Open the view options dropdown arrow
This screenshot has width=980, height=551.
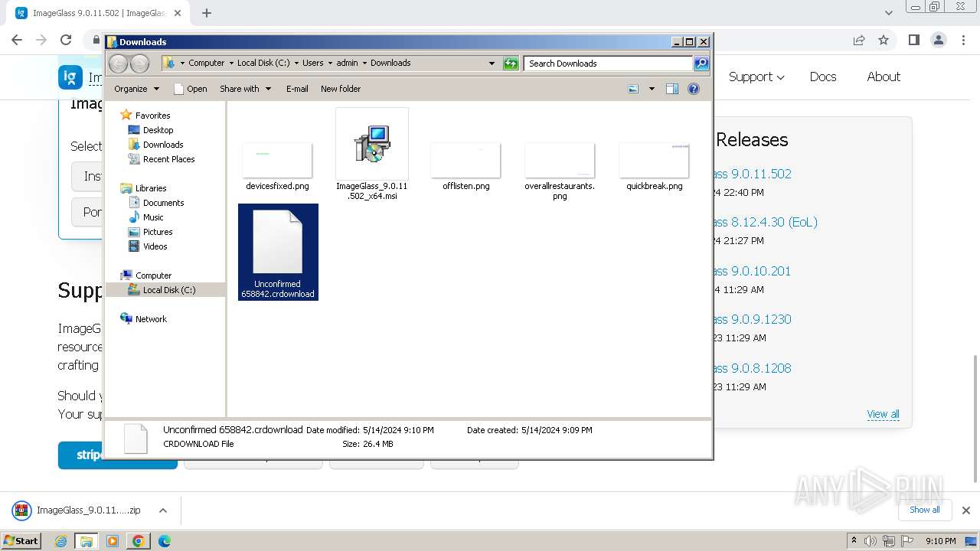pos(652,89)
